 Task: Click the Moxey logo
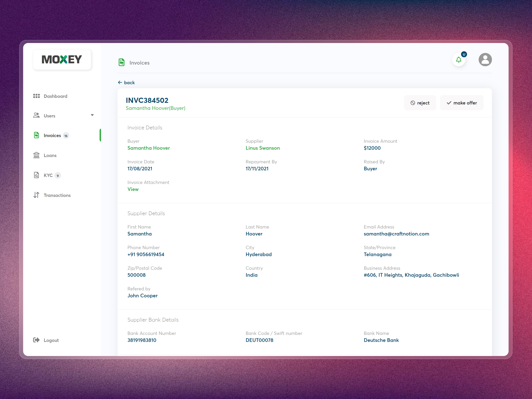pos(62,59)
